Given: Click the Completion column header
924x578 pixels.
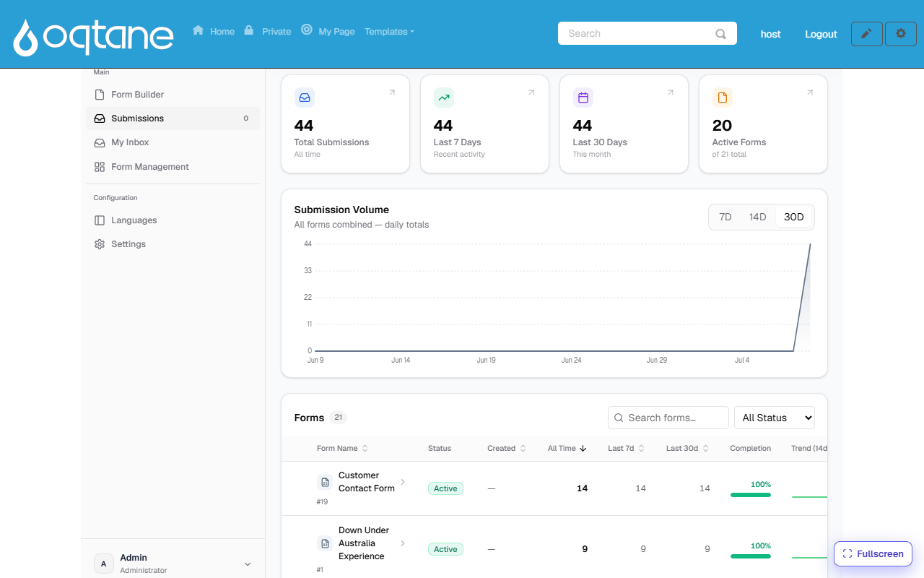Looking at the screenshot, I should coord(751,449).
